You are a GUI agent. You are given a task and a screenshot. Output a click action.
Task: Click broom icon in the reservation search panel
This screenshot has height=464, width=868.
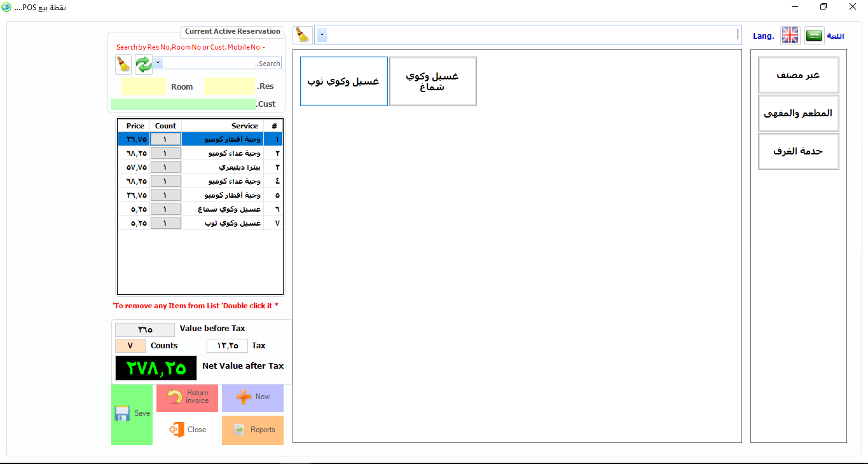tap(123, 64)
